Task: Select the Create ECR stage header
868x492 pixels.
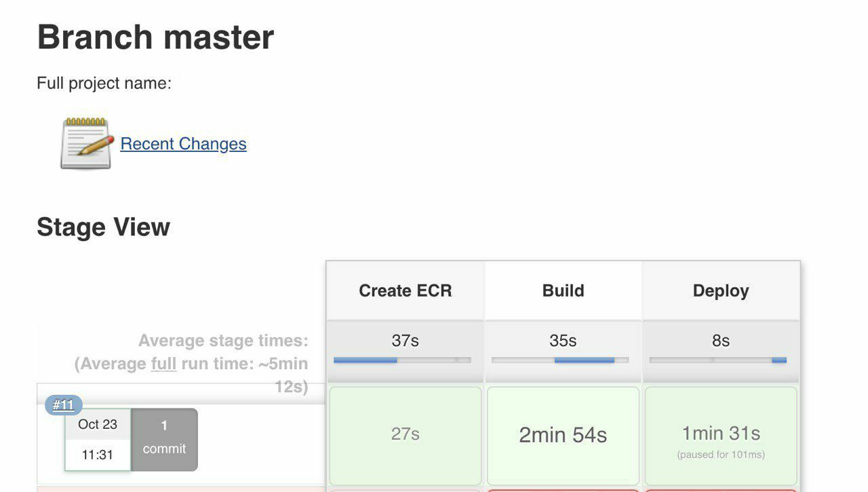Action: click(x=405, y=290)
